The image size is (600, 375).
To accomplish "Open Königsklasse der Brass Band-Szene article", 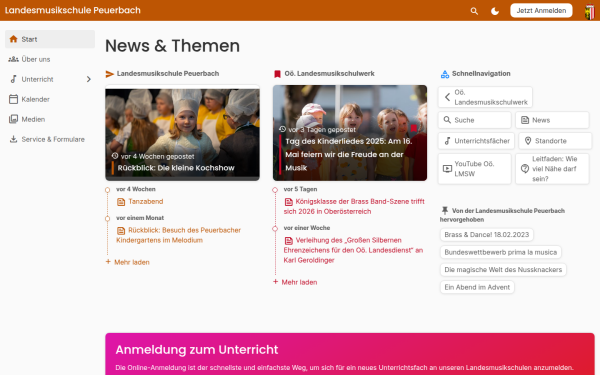I will (x=354, y=206).
